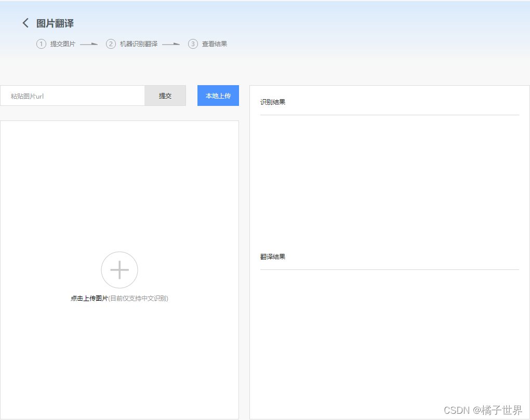Click the 识别结果 section header
Screen dimensions: 530x420
click(x=273, y=102)
